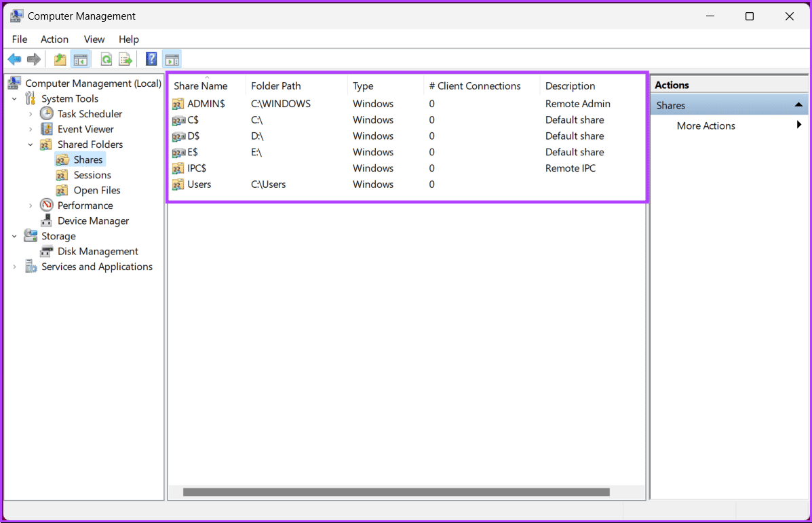Click the horizontal scrollbar in shares list
The width and height of the screenshot is (812, 523).
coord(396,492)
